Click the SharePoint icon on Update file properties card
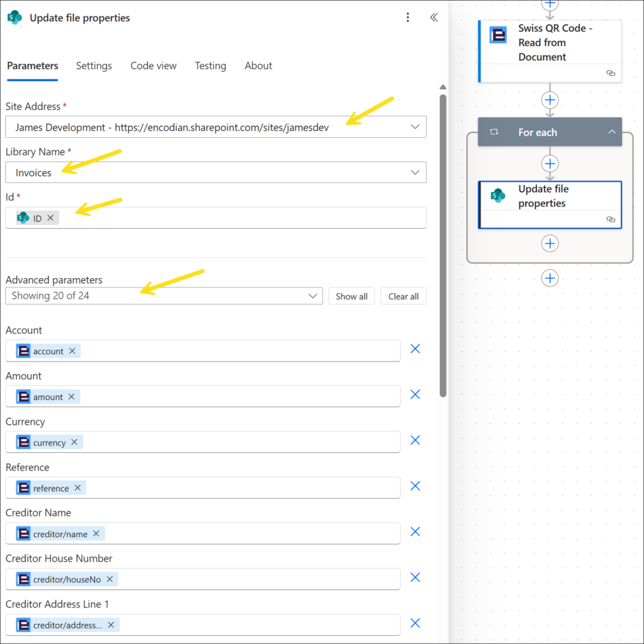 (498, 196)
